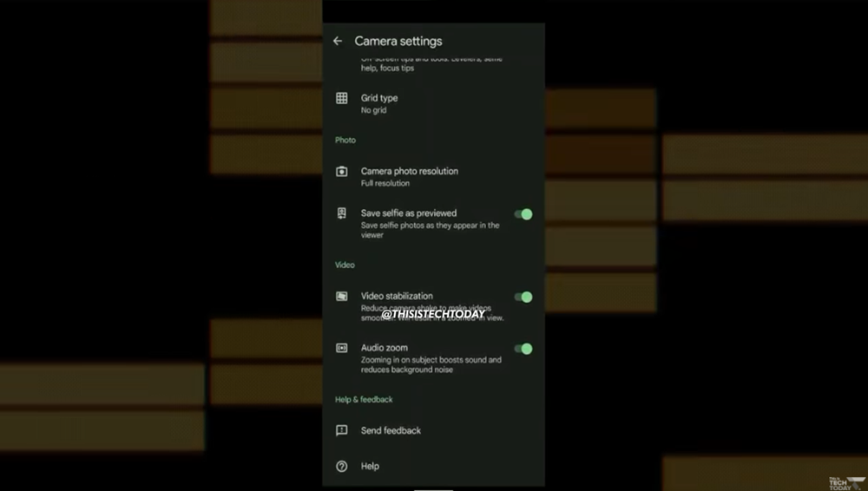Tap the 'Full resolution' value text
This screenshot has height=491, width=868.
pos(385,184)
